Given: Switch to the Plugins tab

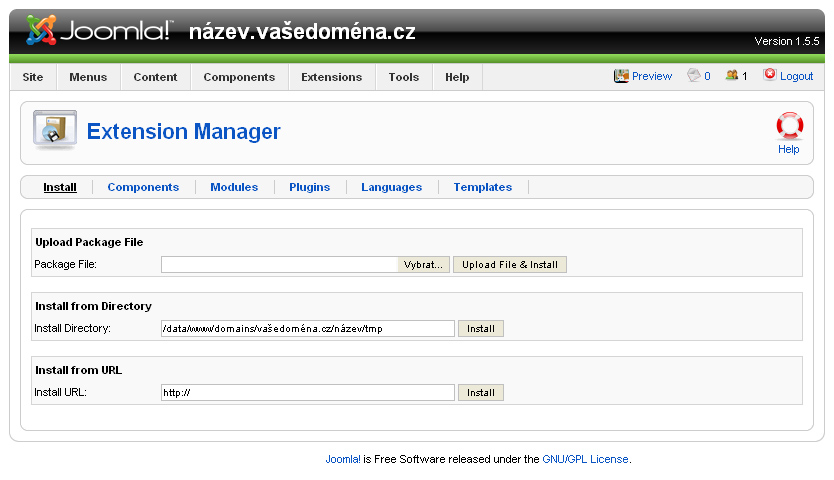Looking at the screenshot, I should (x=310, y=187).
